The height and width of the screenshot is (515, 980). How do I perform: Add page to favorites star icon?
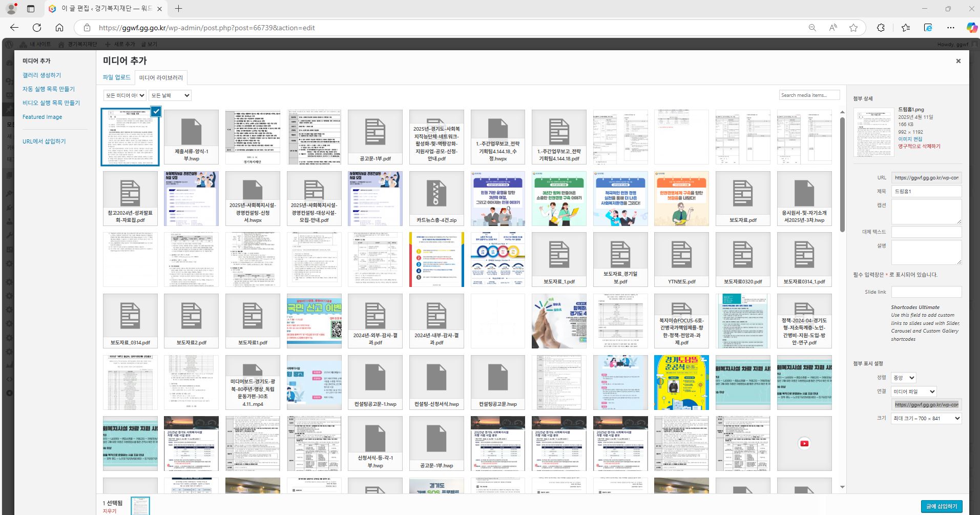853,28
